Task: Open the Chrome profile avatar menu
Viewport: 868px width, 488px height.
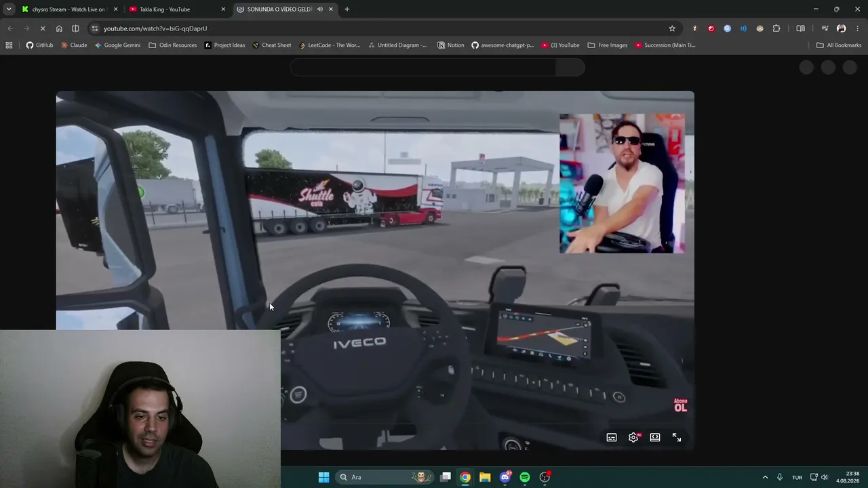Action: point(842,28)
